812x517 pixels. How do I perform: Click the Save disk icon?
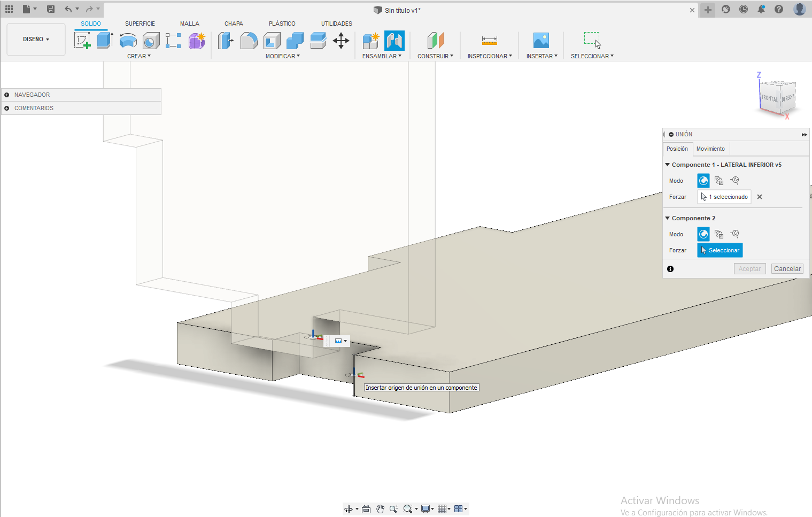pos(51,9)
